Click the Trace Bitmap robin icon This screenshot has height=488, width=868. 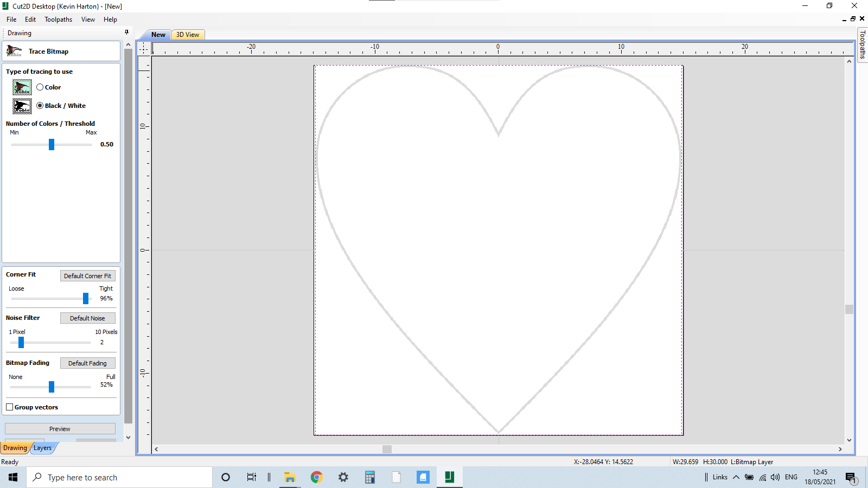click(x=14, y=52)
